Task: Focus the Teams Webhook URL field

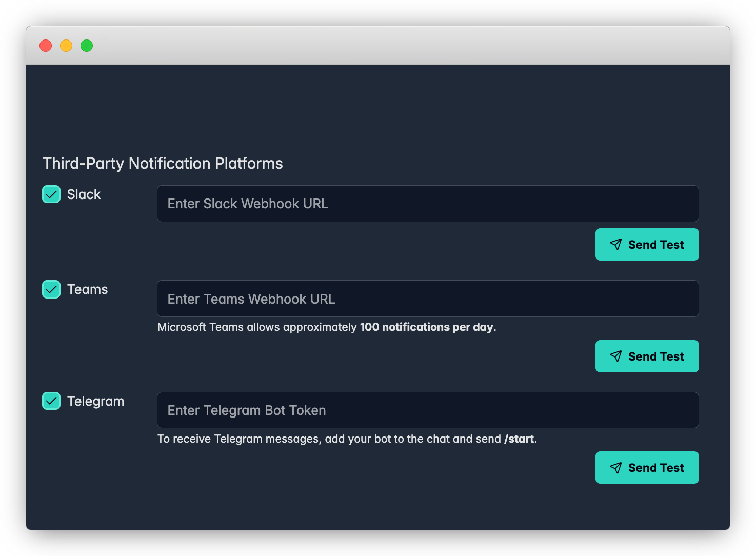Action: (428, 299)
